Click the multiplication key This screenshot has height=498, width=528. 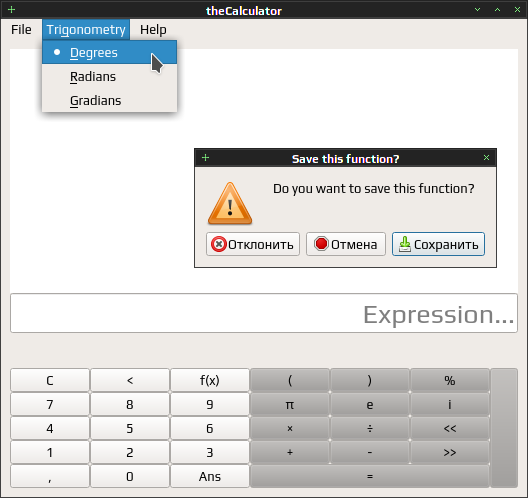pos(290,429)
